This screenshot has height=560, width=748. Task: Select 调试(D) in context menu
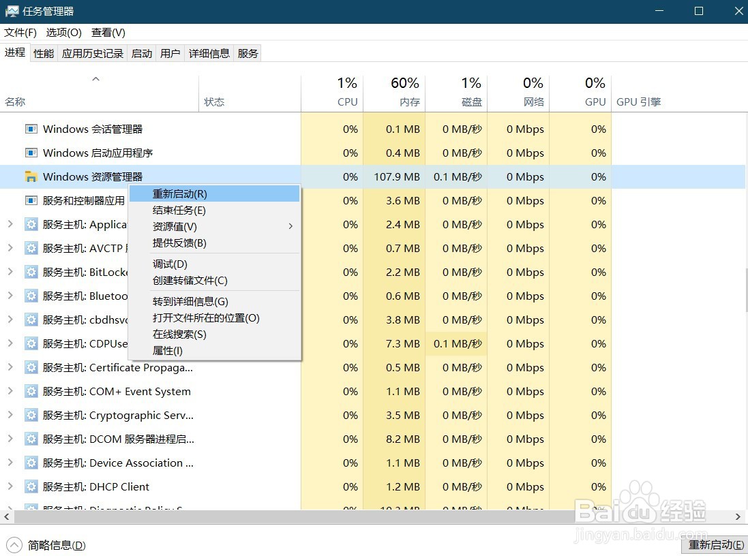click(214, 264)
